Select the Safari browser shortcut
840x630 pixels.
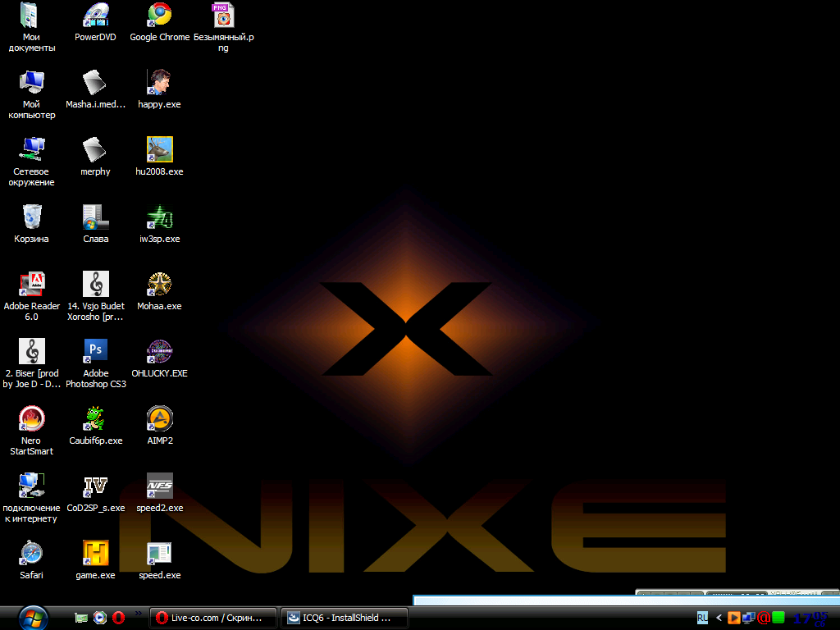[31, 553]
